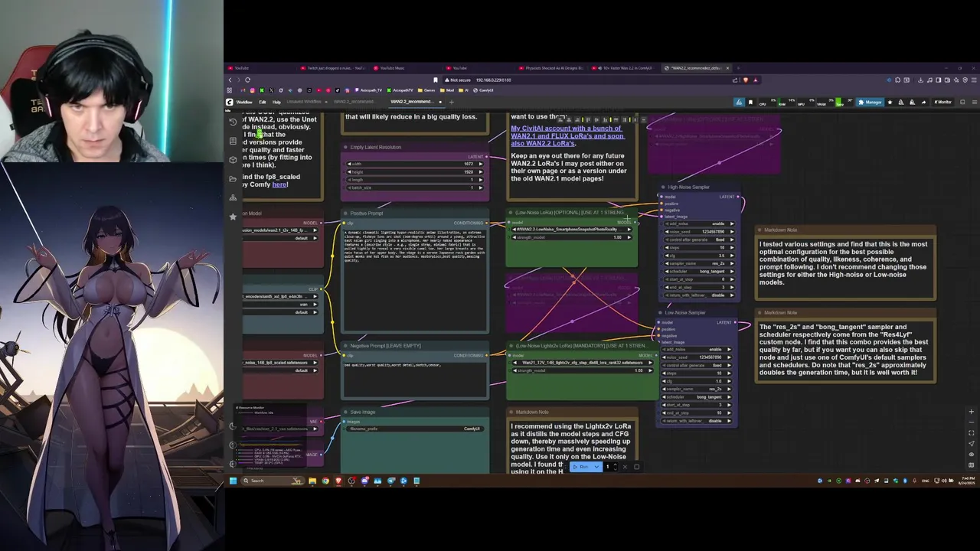
Task: Open the Manager button
Action: (871, 102)
